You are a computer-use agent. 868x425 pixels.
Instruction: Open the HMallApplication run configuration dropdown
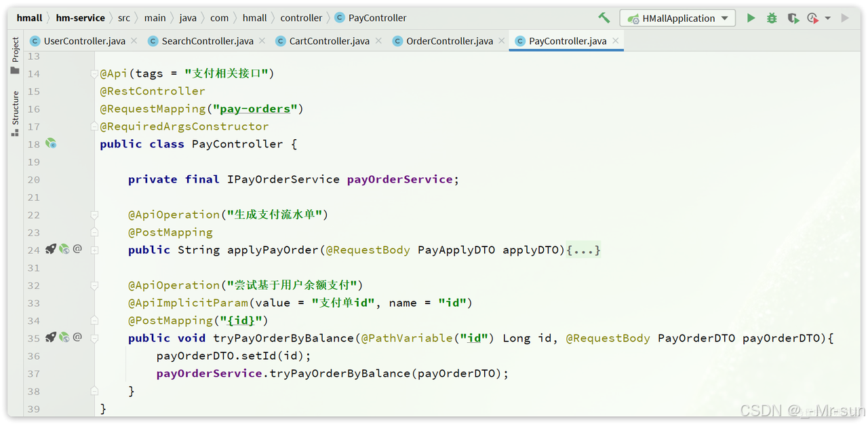tap(677, 18)
